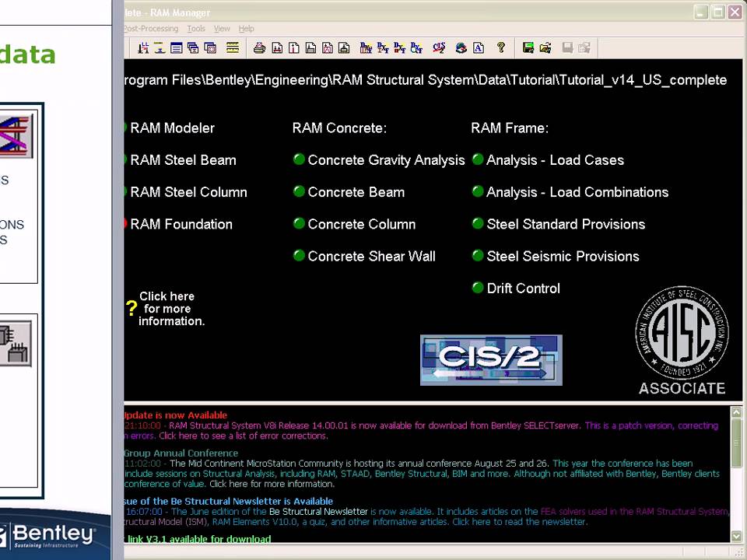Image resolution: width=747 pixels, height=560 pixels.
Task: Click 'link V3.1 available for download' headline
Action: click(199, 539)
